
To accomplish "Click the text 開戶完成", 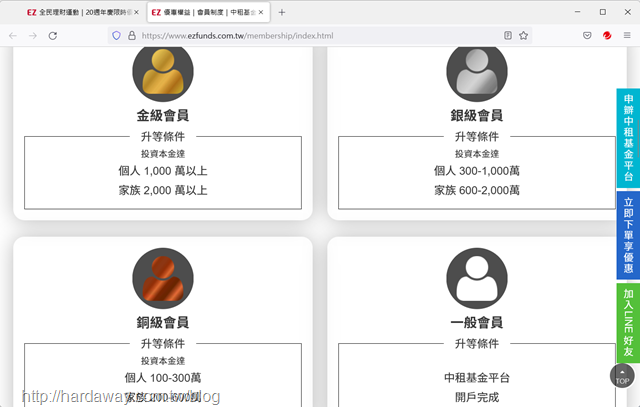I will click(x=477, y=397).
